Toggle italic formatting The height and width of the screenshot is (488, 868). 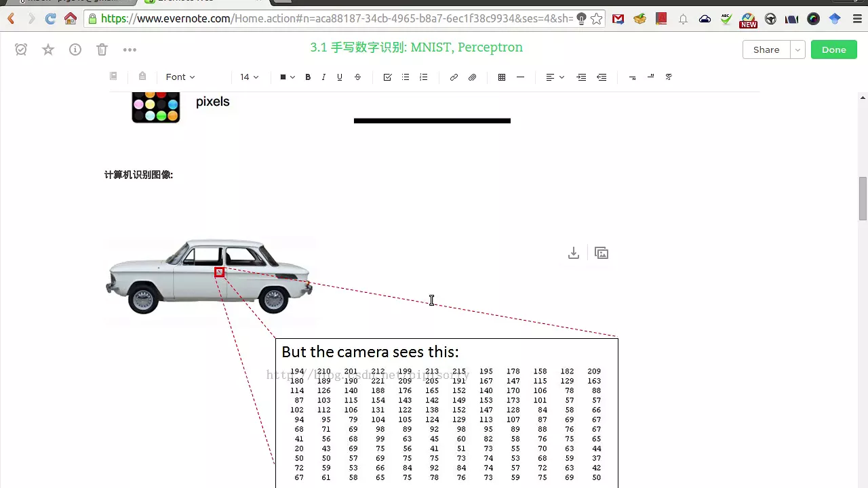[x=323, y=77]
